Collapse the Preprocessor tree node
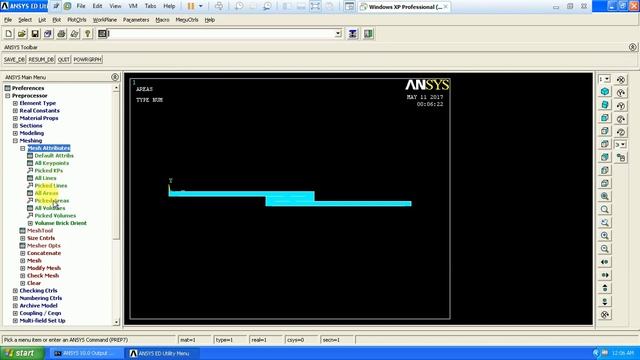 [8, 96]
